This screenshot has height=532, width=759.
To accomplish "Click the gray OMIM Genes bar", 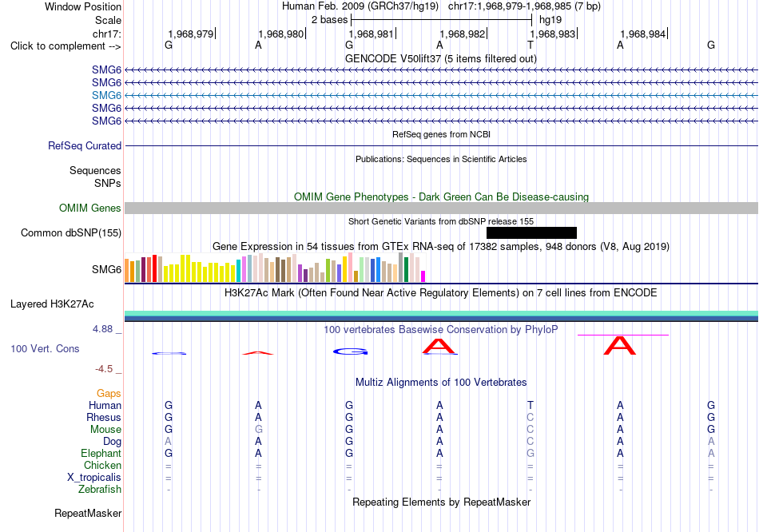I will click(x=441, y=208).
